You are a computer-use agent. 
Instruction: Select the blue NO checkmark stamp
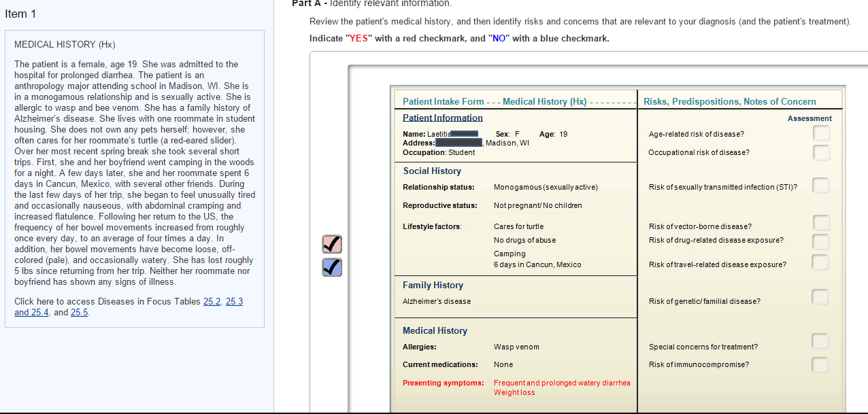click(331, 267)
